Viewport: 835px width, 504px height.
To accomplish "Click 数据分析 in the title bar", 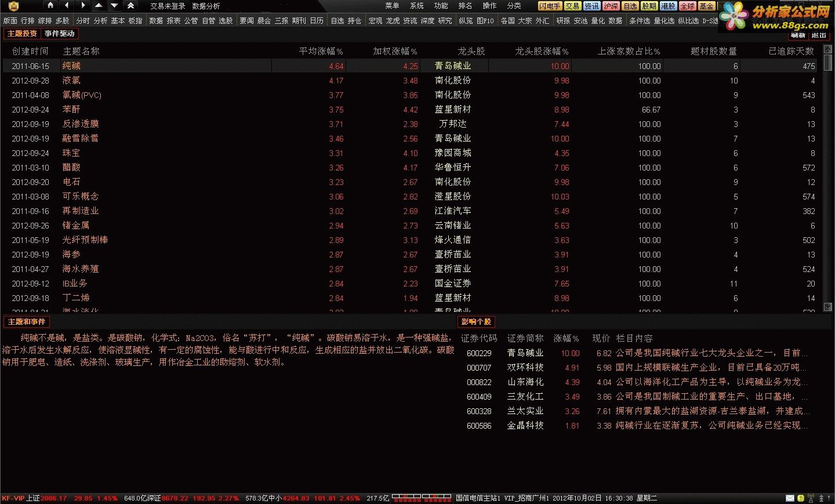I will coord(206,6).
